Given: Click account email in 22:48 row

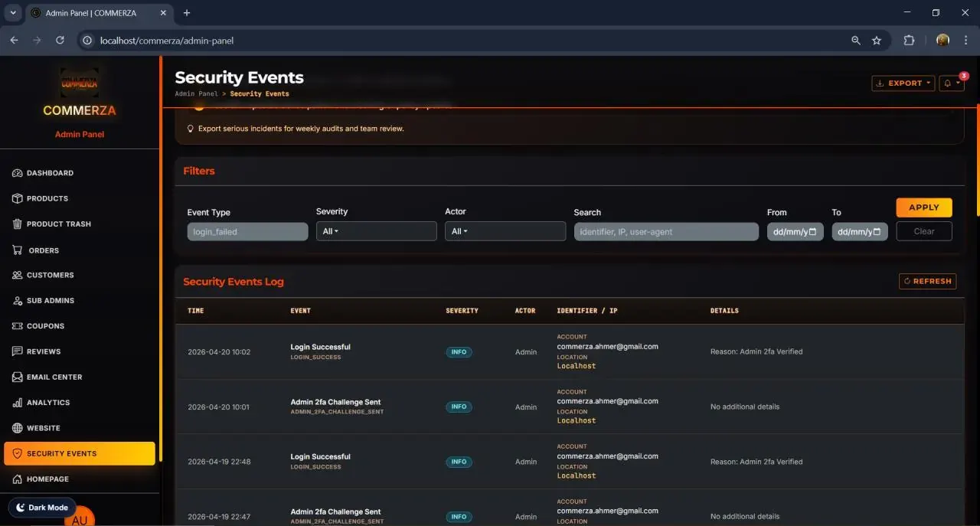Looking at the screenshot, I should point(607,456).
